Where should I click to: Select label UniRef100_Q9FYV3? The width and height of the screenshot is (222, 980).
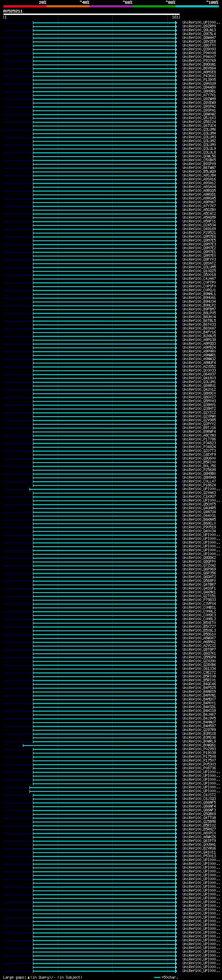(x=199, y=259)
